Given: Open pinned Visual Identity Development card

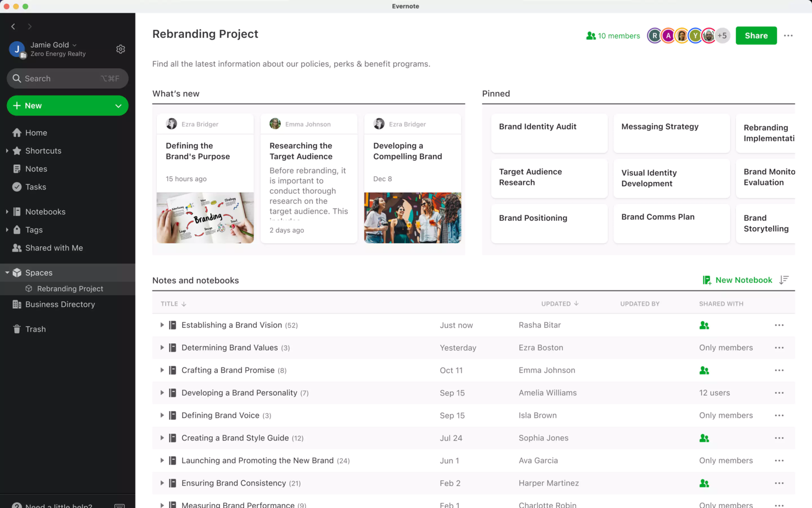Looking at the screenshot, I should (672, 178).
